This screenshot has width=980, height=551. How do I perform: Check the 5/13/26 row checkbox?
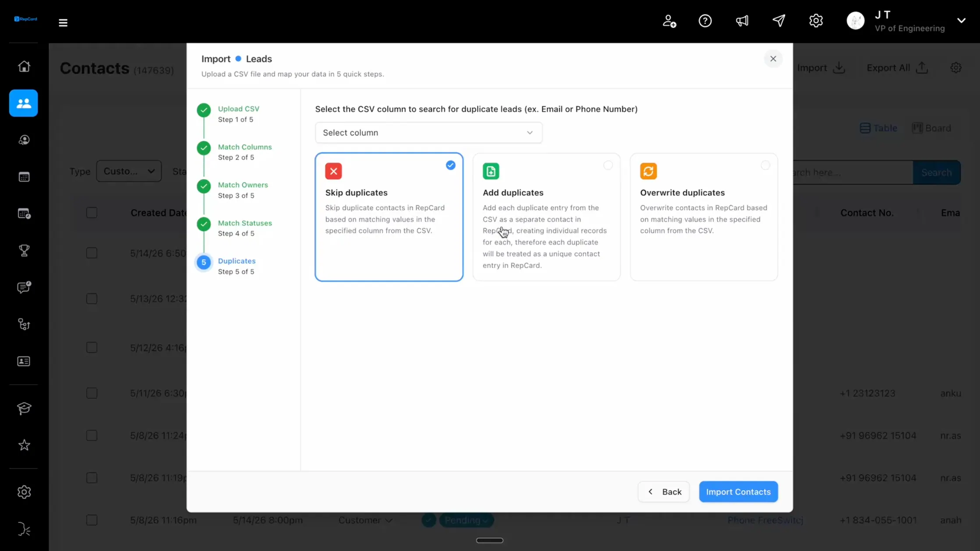click(x=92, y=299)
